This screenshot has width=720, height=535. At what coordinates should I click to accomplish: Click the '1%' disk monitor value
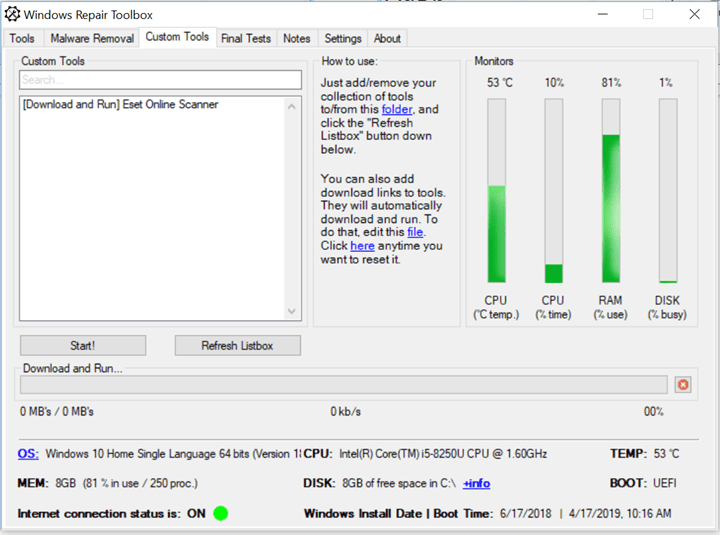(x=665, y=83)
